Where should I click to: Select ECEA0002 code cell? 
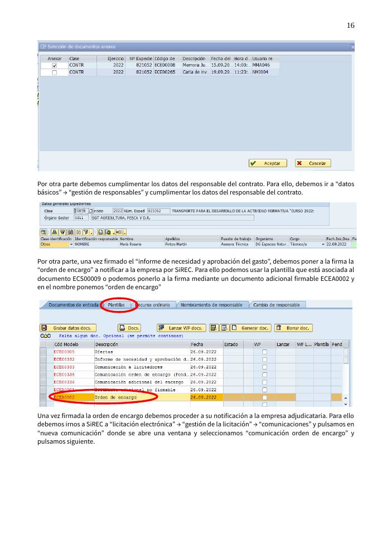[x=74, y=397]
